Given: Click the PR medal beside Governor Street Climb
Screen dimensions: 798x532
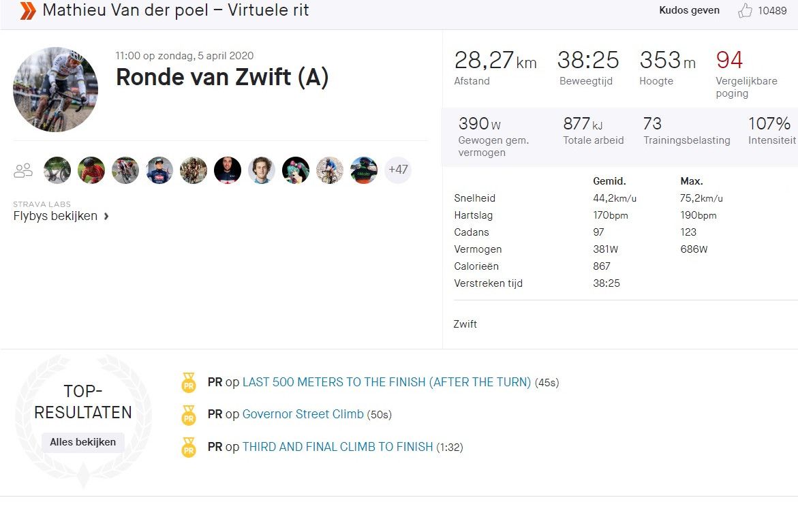Looking at the screenshot, I should pyautogui.click(x=188, y=416).
